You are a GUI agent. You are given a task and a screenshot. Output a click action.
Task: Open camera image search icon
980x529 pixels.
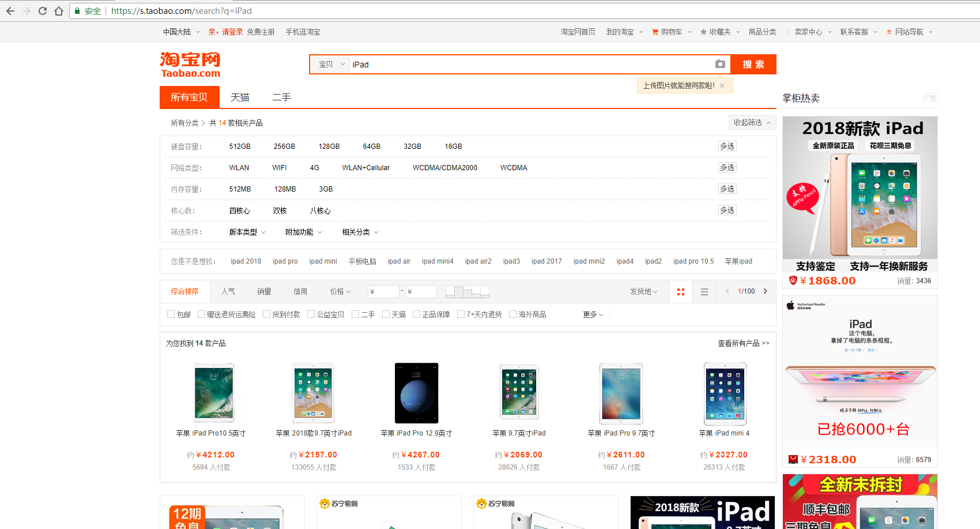720,64
